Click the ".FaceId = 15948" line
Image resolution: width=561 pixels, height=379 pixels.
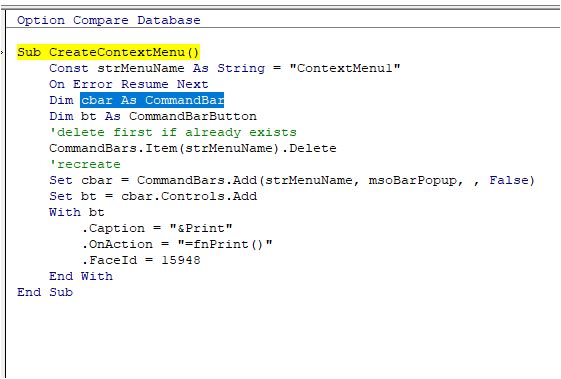pyautogui.click(x=141, y=260)
